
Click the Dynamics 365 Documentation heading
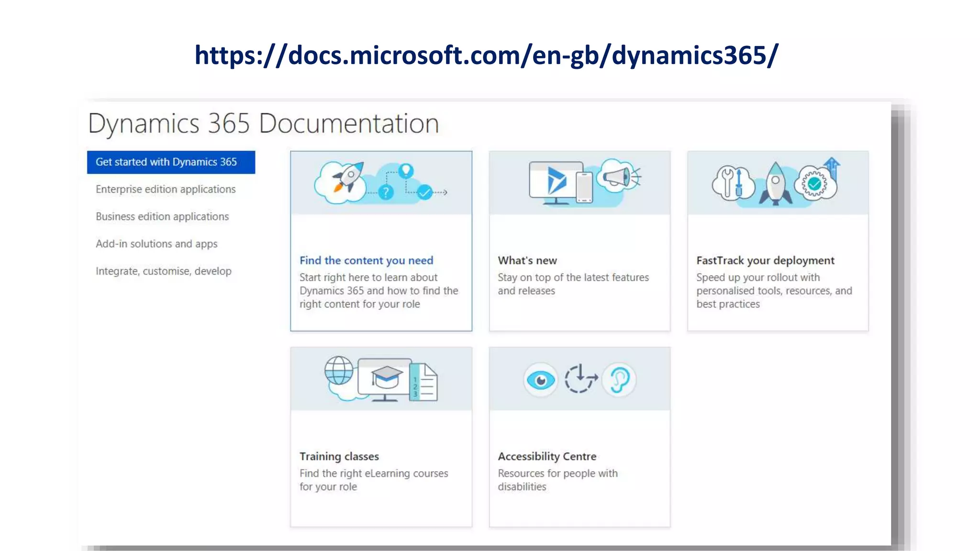click(x=264, y=123)
